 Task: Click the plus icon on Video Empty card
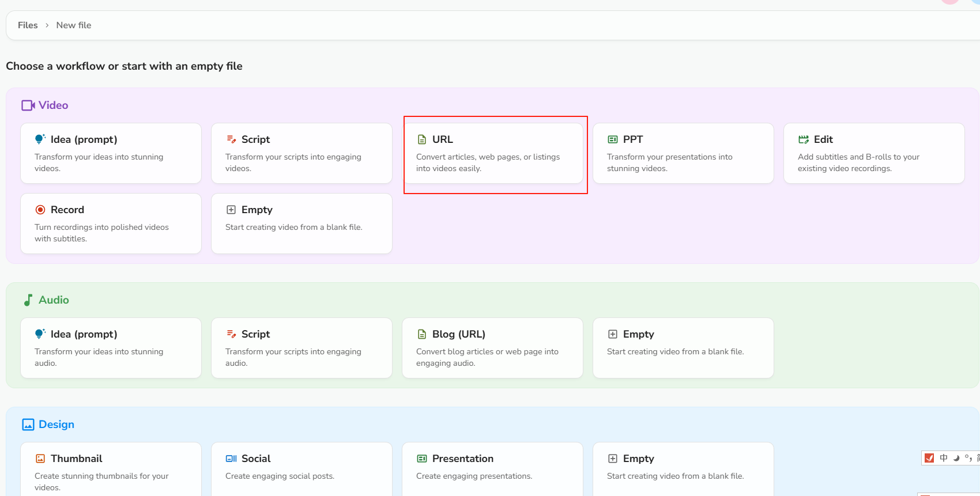[231, 210]
